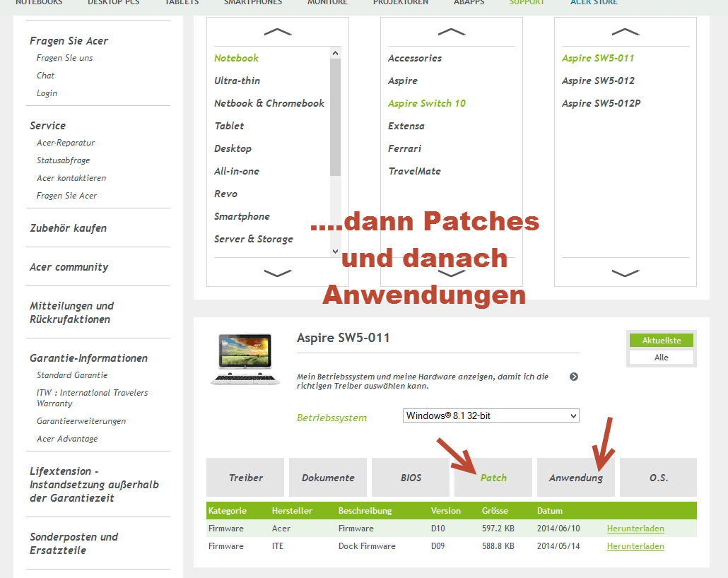Click the category list scrollbar thumb
The height and width of the screenshot is (578, 728).
(335, 117)
